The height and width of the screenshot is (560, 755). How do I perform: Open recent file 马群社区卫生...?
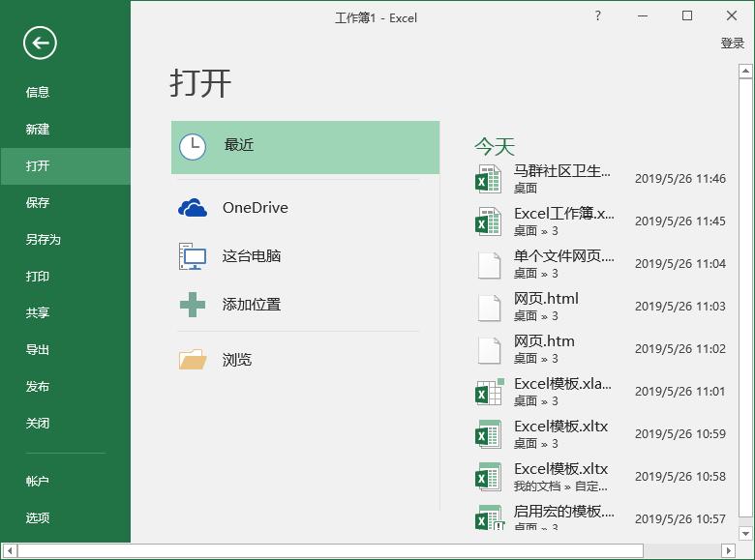pyautogui.click(x=602, y=179)
